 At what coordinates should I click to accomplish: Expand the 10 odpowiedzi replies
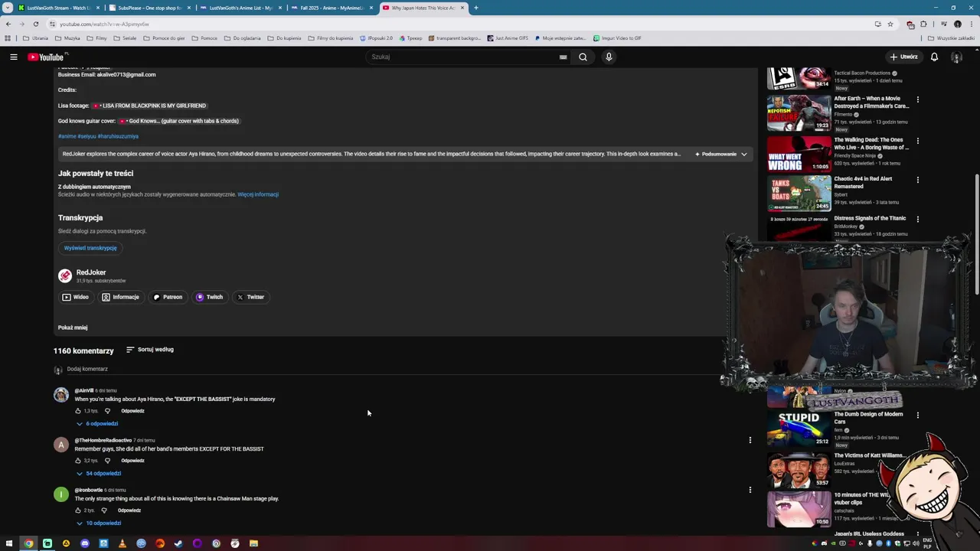point(99,523)
